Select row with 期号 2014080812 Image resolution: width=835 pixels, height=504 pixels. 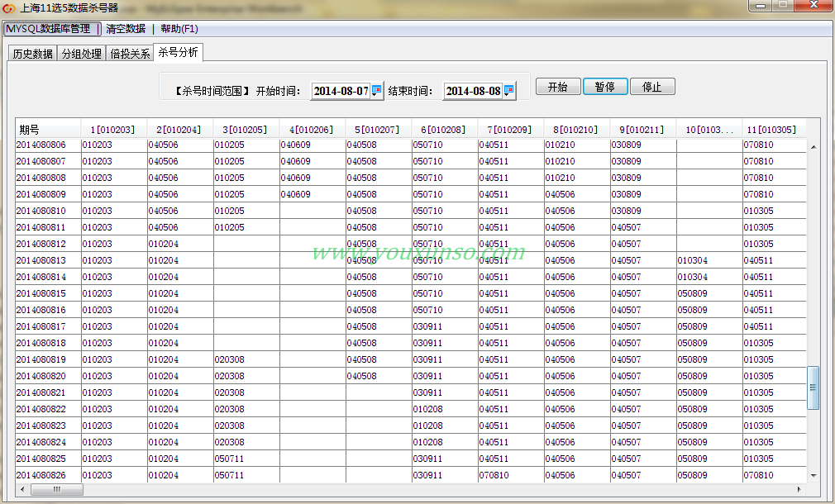[411, 244]
